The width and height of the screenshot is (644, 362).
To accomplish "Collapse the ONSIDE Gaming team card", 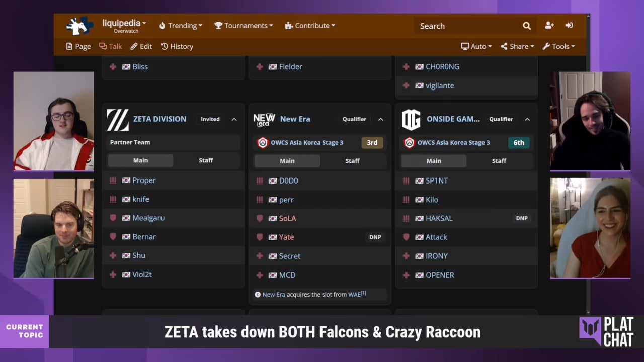I will point(527,119).
